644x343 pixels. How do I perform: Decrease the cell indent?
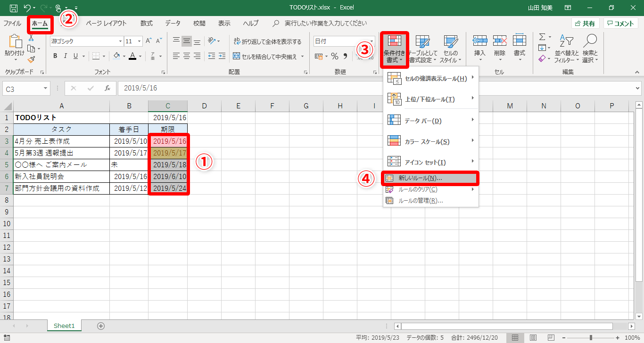click(x=212, y=57)
